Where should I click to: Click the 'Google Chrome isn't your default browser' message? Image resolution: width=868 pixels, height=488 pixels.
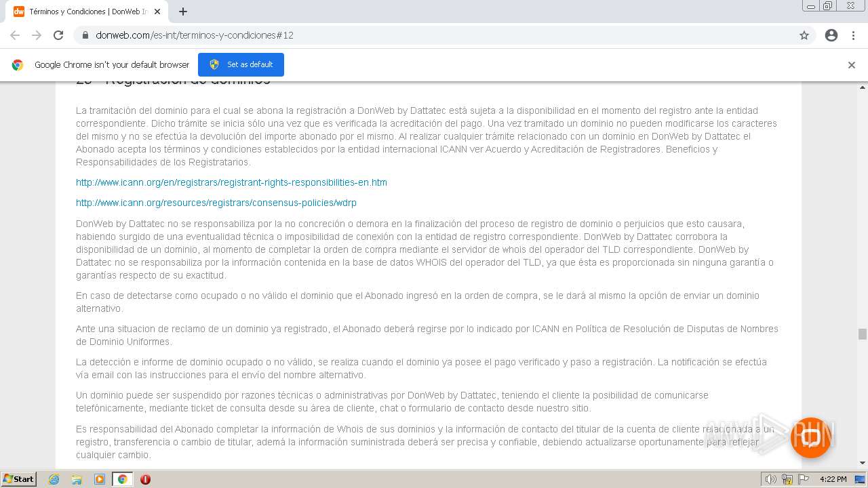point(112,65)
